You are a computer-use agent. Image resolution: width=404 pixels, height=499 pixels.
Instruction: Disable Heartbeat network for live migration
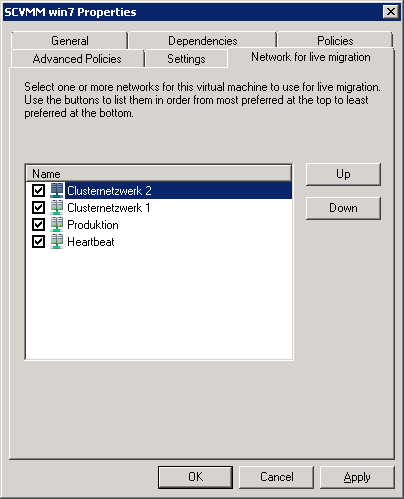tap(38, 242)
